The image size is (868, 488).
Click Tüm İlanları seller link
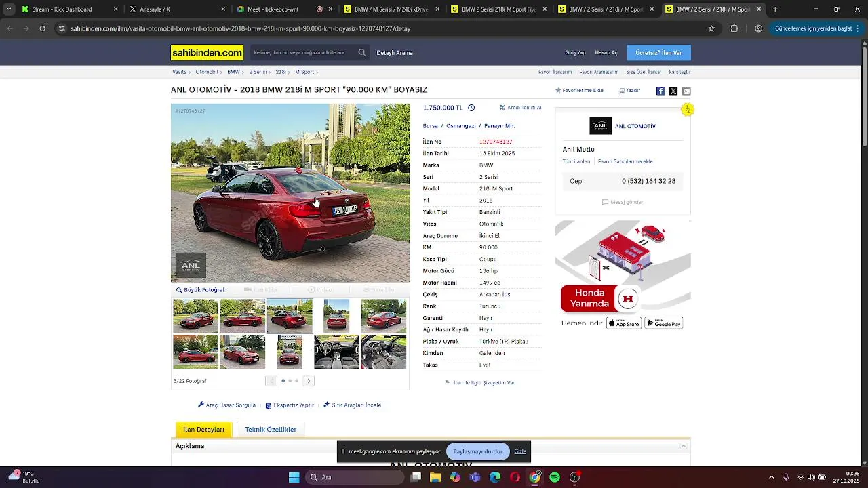point(576,162)
